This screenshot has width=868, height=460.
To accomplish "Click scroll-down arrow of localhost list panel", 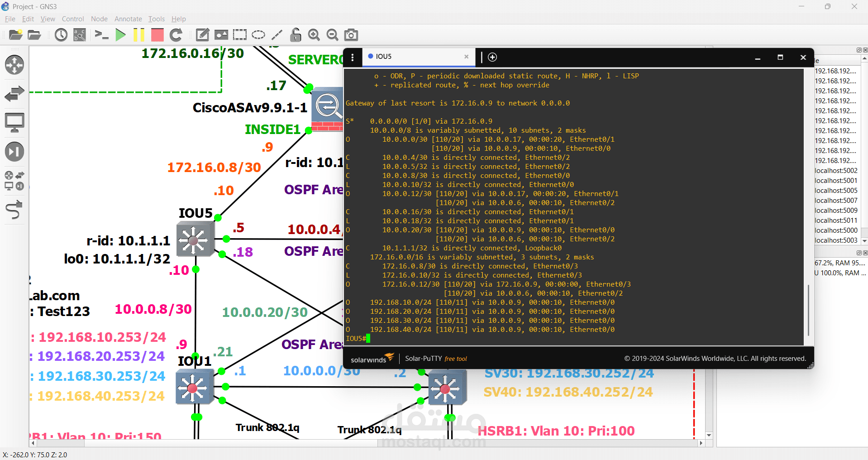I will pos(864,241).
